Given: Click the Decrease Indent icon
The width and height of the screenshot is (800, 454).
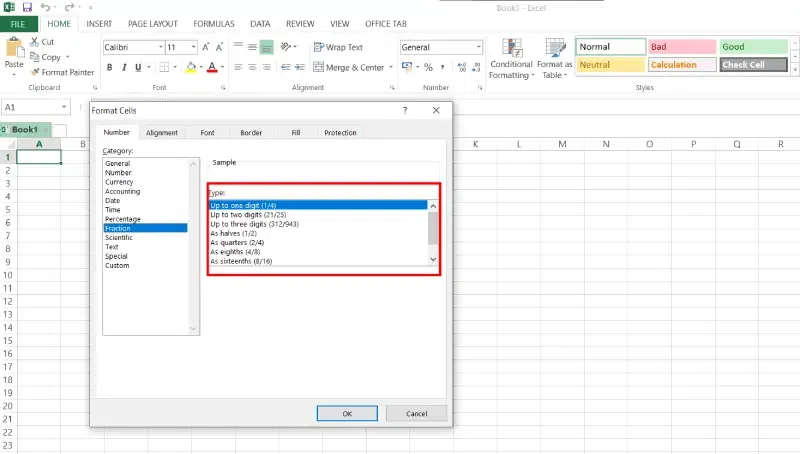Looking at the screenshot, I should [286, 67].
